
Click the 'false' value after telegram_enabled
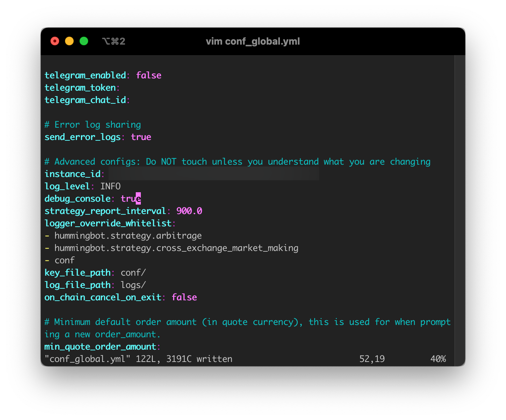[x=149, y=75]
